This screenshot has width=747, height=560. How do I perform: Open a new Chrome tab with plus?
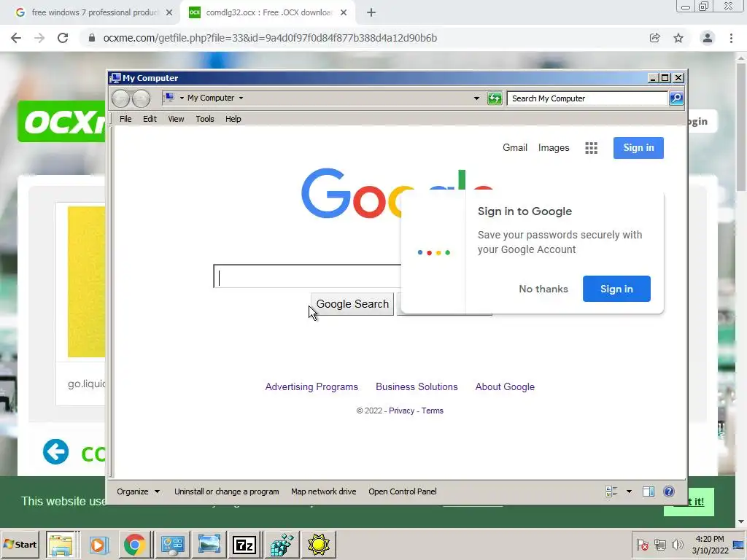(371, 12)
